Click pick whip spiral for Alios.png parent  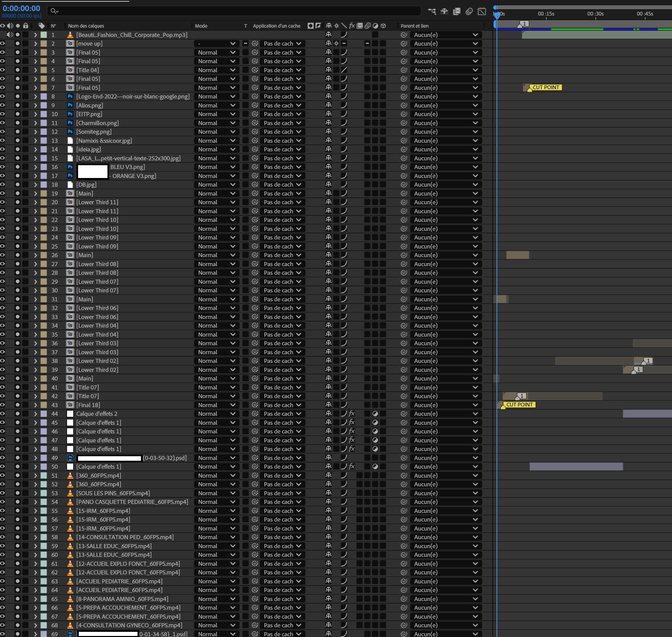pyautogui.click(x=404, y=105)
